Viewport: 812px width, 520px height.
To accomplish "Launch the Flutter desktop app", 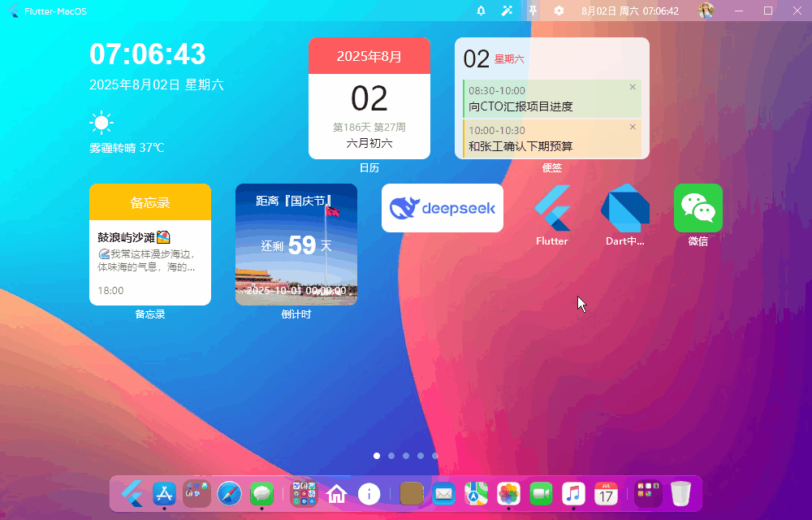I will [x=551, y=207].
